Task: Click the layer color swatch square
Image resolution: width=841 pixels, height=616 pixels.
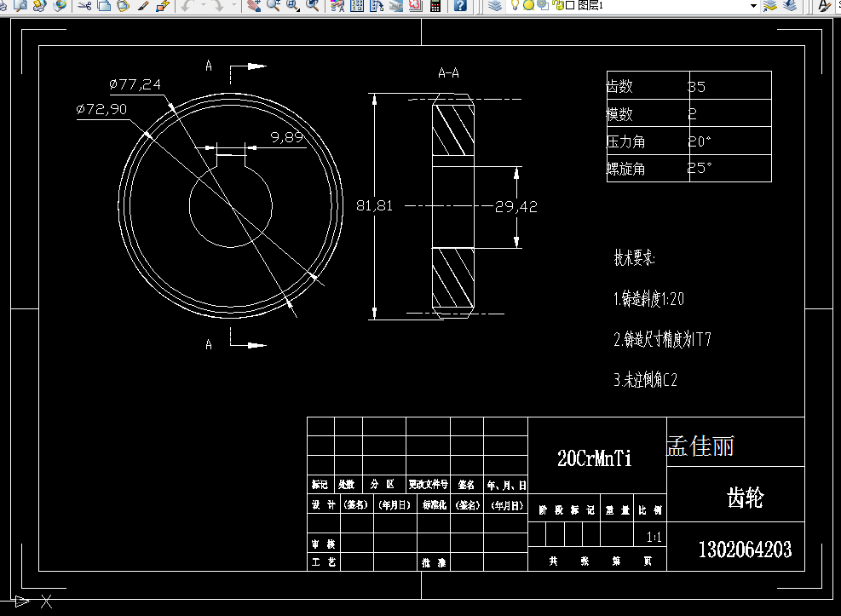Action: click(570, 5)
